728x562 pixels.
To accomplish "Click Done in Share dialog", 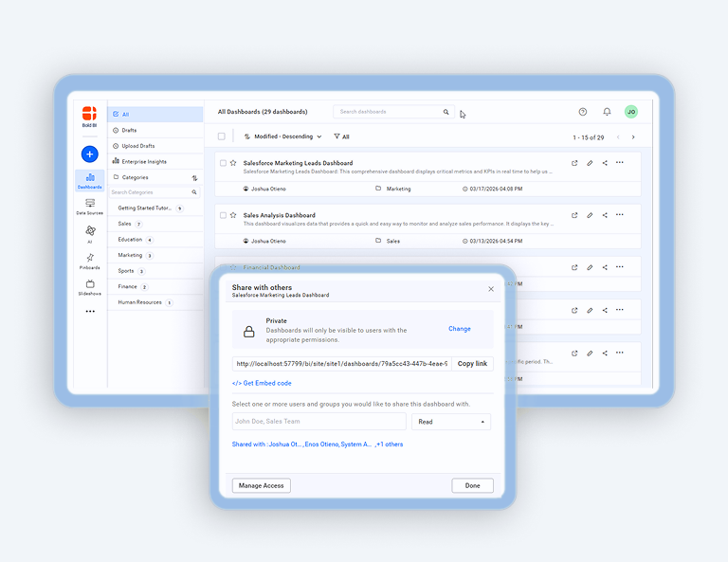I will tap(472, 486).
